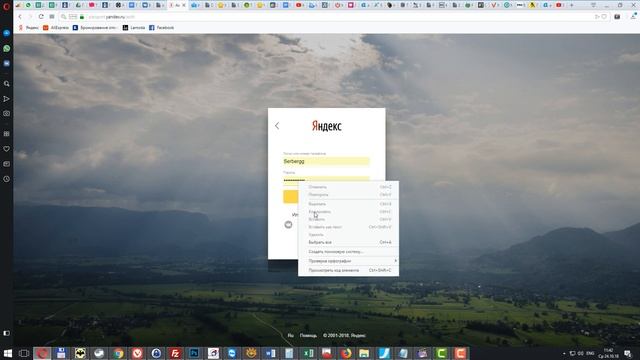Viewport: 640px width, 360px height.
Task: Open VKontakte in the Opera sidebar
Action: tap(7, 64)
